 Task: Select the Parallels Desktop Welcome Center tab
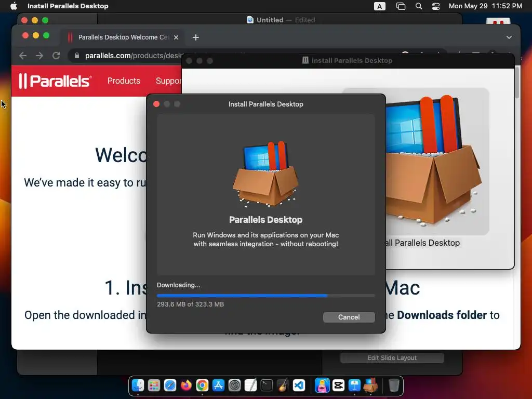click(x=123, y=37)
